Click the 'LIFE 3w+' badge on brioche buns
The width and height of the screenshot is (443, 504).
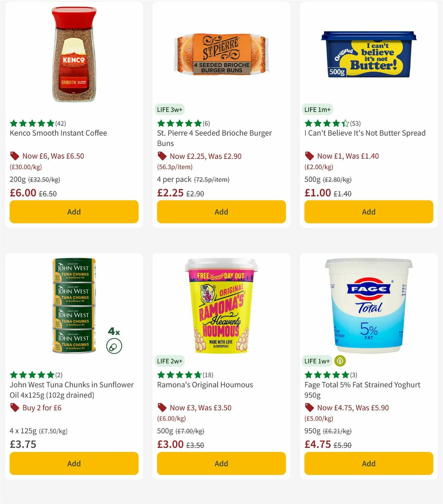point(170,110)
